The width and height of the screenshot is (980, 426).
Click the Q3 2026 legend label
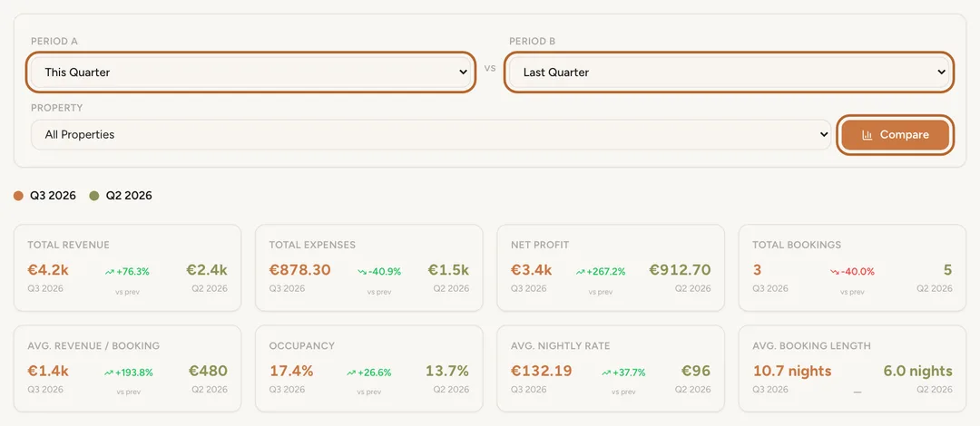(x=54, y=196)
